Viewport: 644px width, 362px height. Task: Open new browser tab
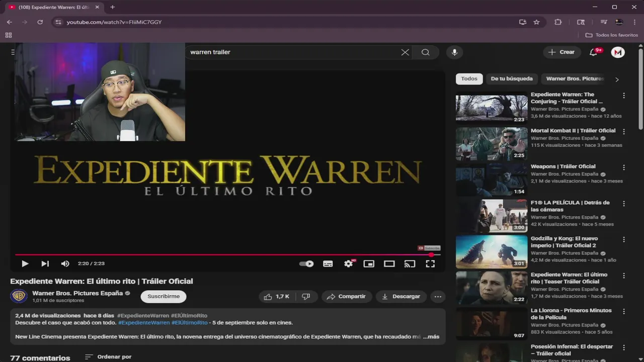click(x=112, y=7)
